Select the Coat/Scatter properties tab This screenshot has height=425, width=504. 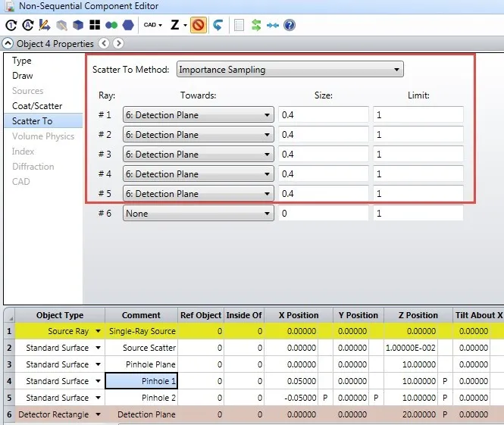tap(37, 106)
